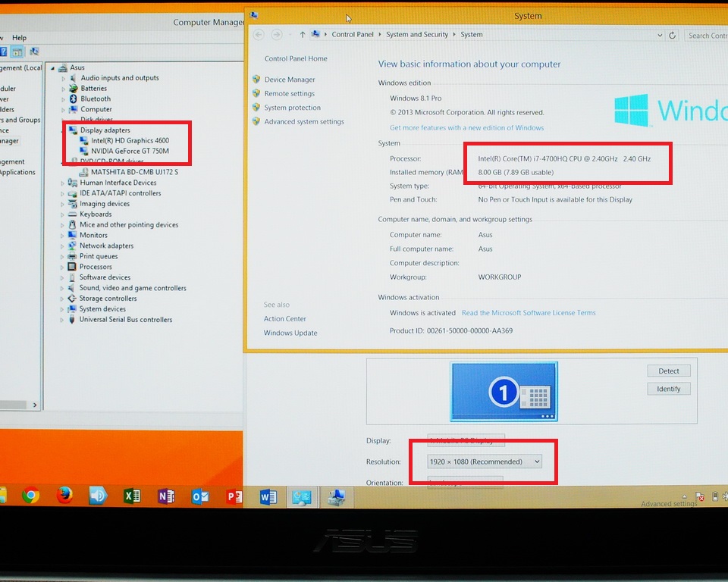Screen dimensions: 728x582
Task: Expand the Bluetooth tree node
Action: point(64,99)
